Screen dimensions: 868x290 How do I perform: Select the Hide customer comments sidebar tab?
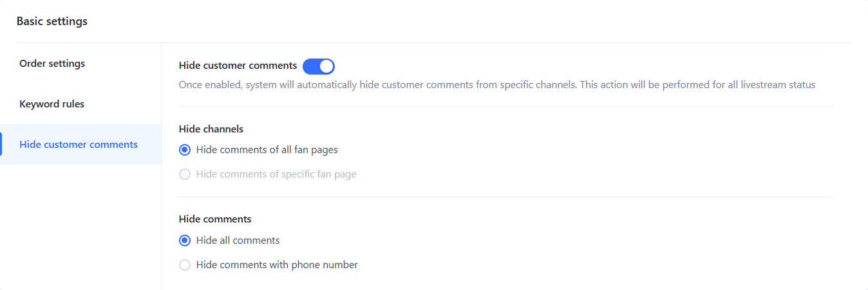click(79, 145)
